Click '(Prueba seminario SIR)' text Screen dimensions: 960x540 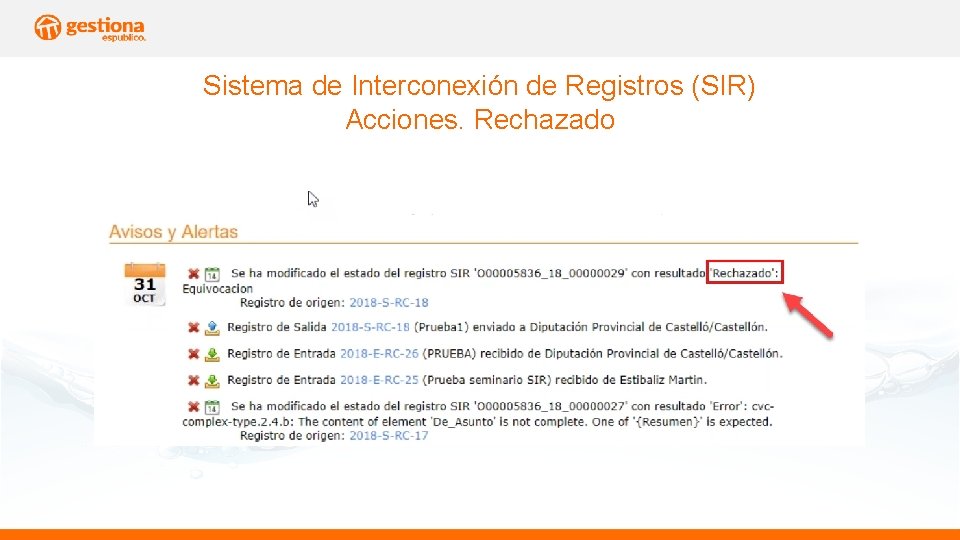click(x=487, y=380)
